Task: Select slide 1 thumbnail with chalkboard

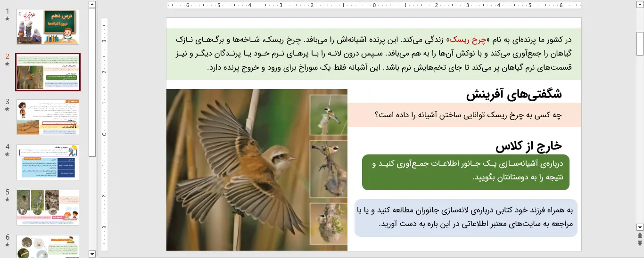Action: click(48, 27)
